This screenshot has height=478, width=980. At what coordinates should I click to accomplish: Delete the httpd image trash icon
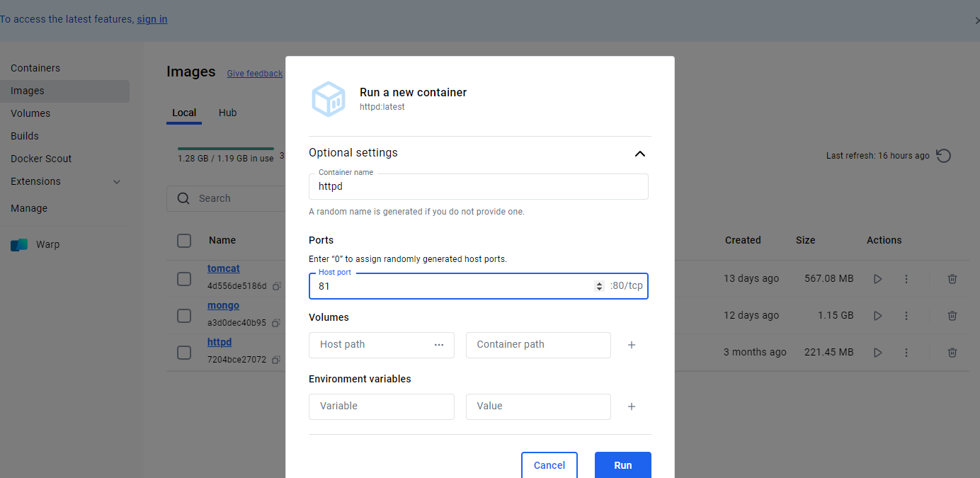(x=952, y=353)
